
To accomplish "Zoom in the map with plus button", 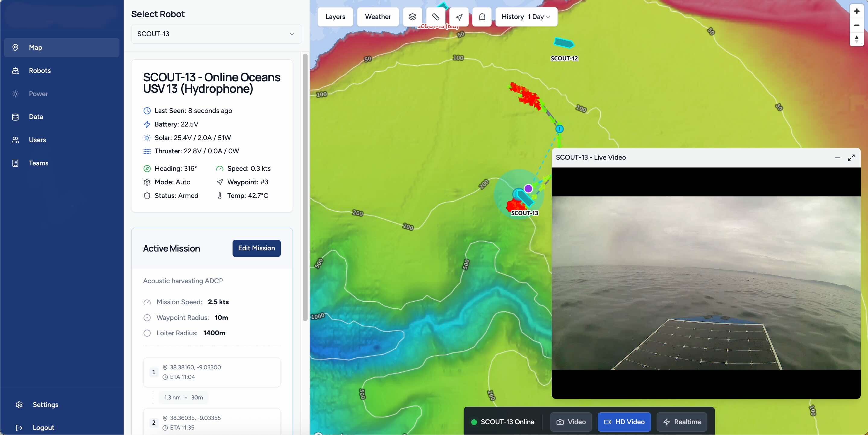I will 857,11.
